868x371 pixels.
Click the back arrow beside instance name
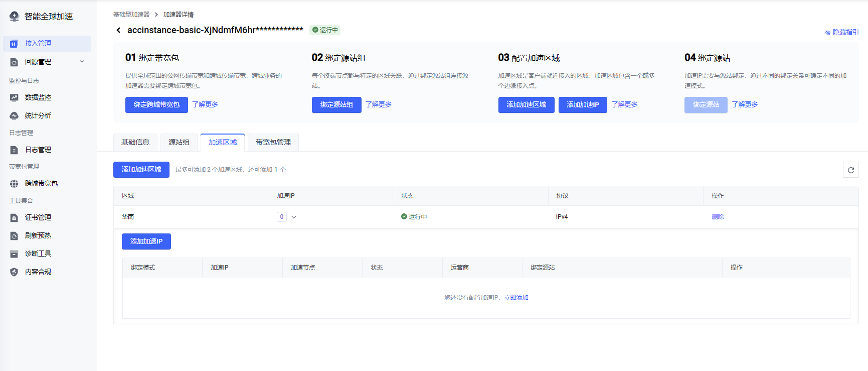118,30
